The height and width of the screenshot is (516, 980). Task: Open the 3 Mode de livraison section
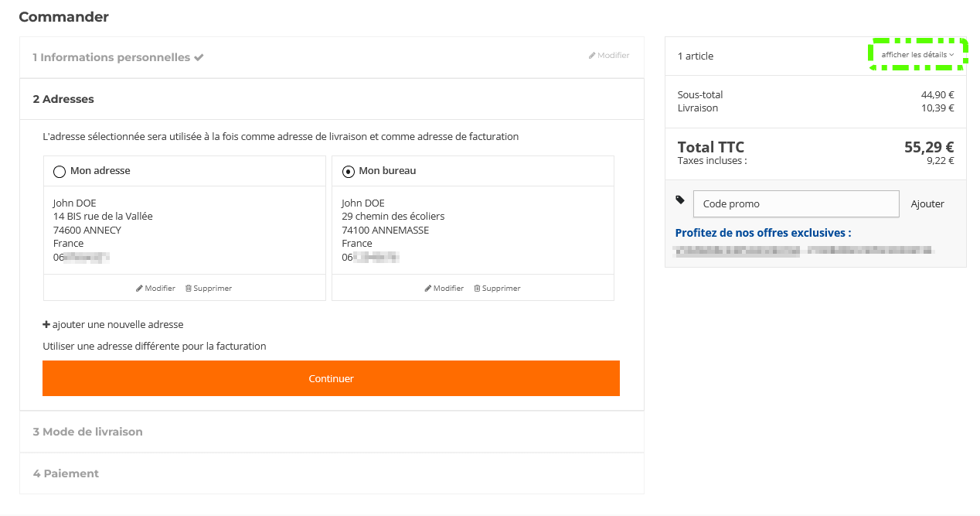tap(88, 432)
